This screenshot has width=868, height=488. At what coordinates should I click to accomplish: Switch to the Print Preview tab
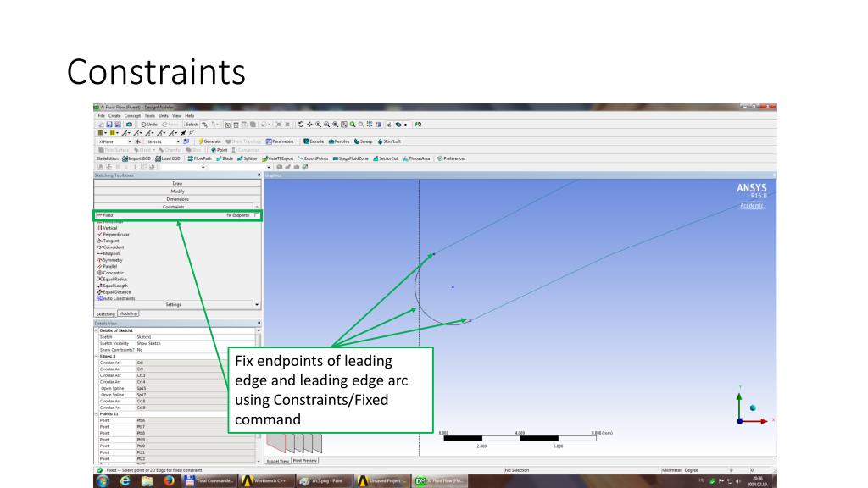tap(305, 460)
